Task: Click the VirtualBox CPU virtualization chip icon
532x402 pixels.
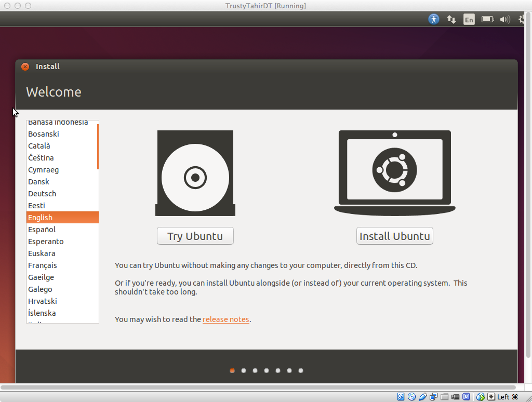Action: [467, 397]
